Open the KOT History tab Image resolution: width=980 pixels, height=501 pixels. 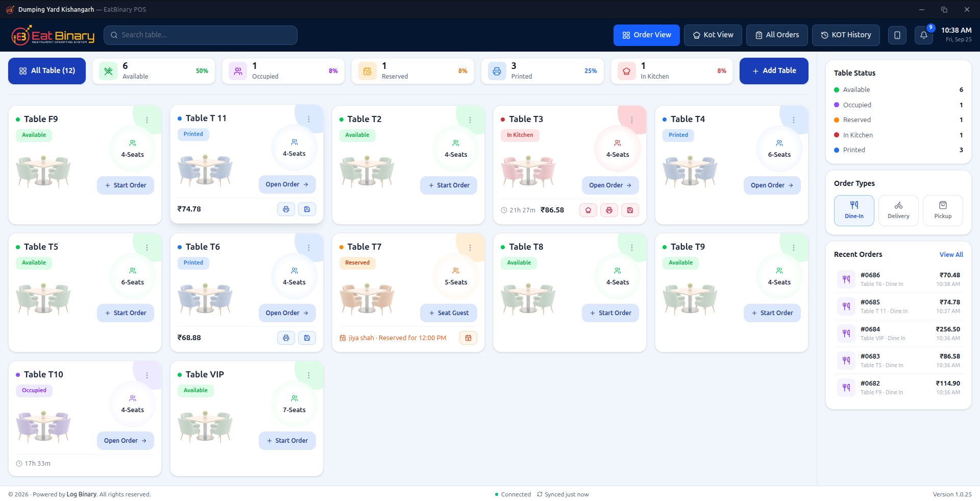[846, 35]
